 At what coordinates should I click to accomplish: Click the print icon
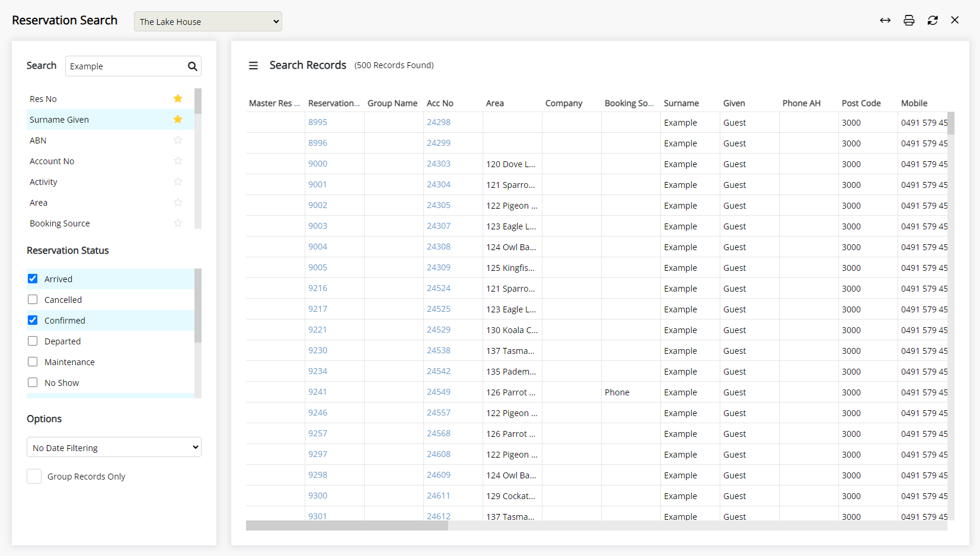pos(909,20)
